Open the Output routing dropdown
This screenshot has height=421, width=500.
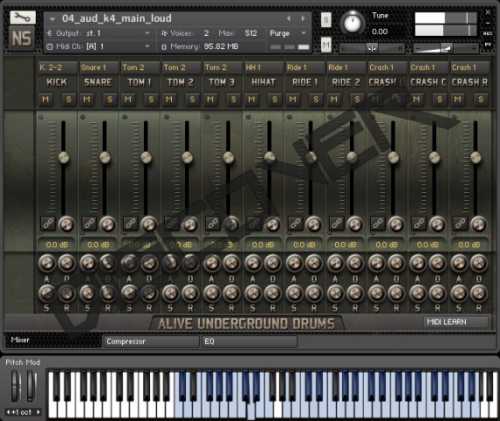[99, 33]
